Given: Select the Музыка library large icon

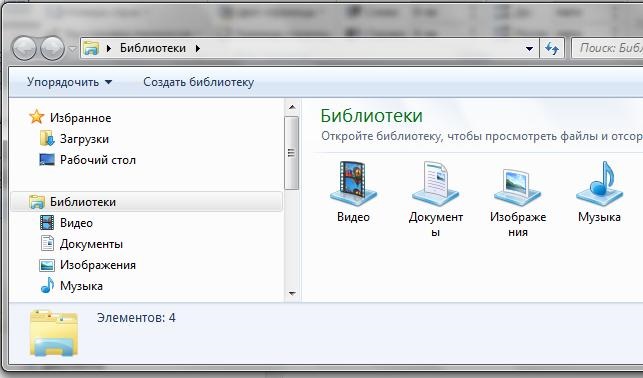Looking at the screenshot, I should pyautogui.click(x=600, y=183).
